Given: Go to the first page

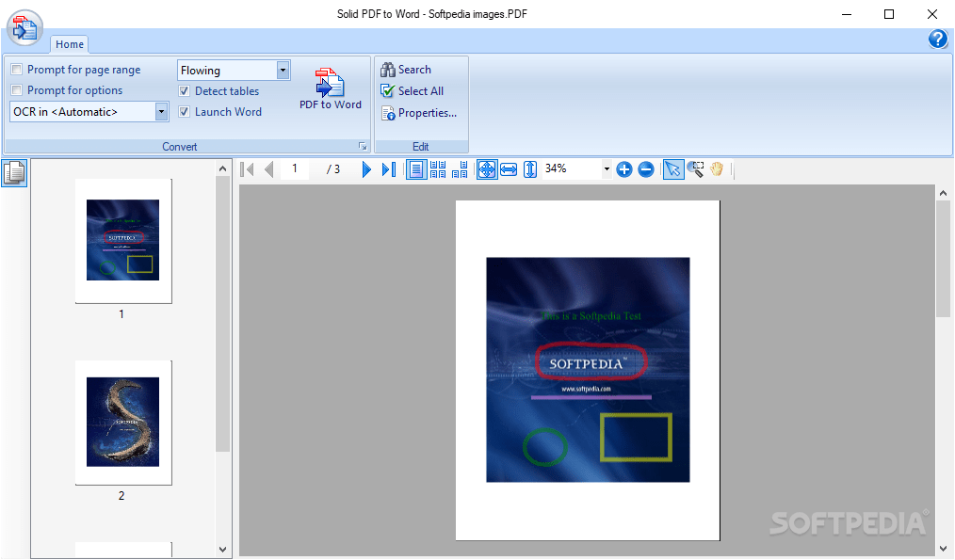Looking at the screenshot, I should point(248,169).
